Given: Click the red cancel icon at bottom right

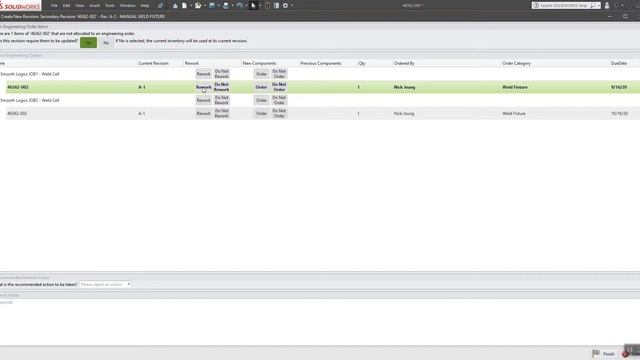Looking at the screenshot, I should pyautogui.click(x=625, y=354).
